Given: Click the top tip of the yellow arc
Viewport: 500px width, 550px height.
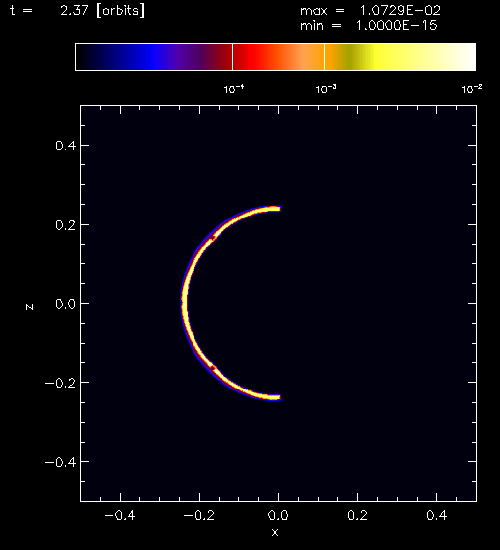Looking at the screenshot, I should 276,209.
